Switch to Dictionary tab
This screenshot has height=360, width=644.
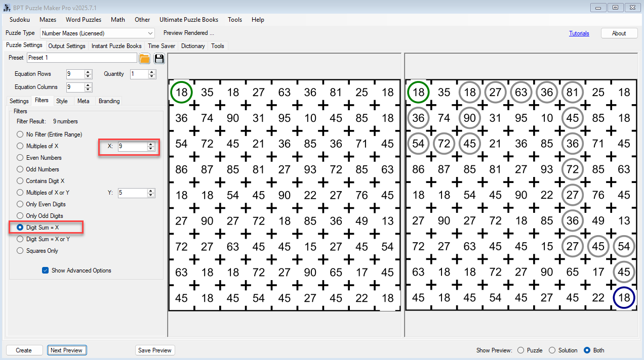[x=193, y=46]
